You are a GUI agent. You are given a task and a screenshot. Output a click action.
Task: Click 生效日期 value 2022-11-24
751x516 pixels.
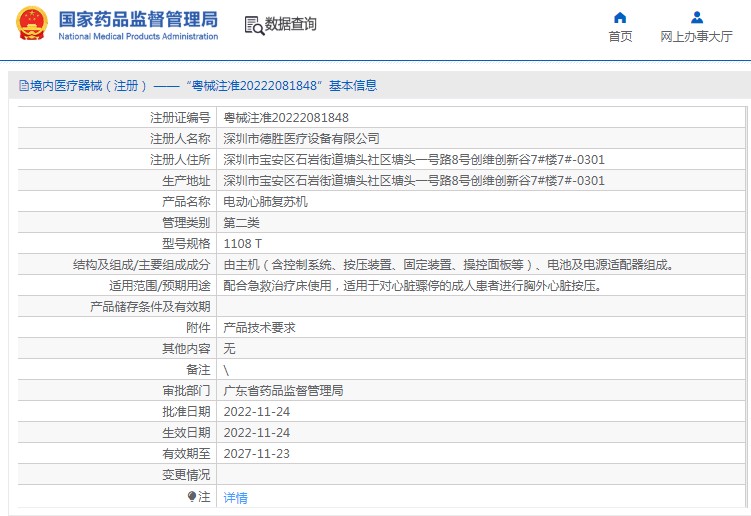[257, 433]
